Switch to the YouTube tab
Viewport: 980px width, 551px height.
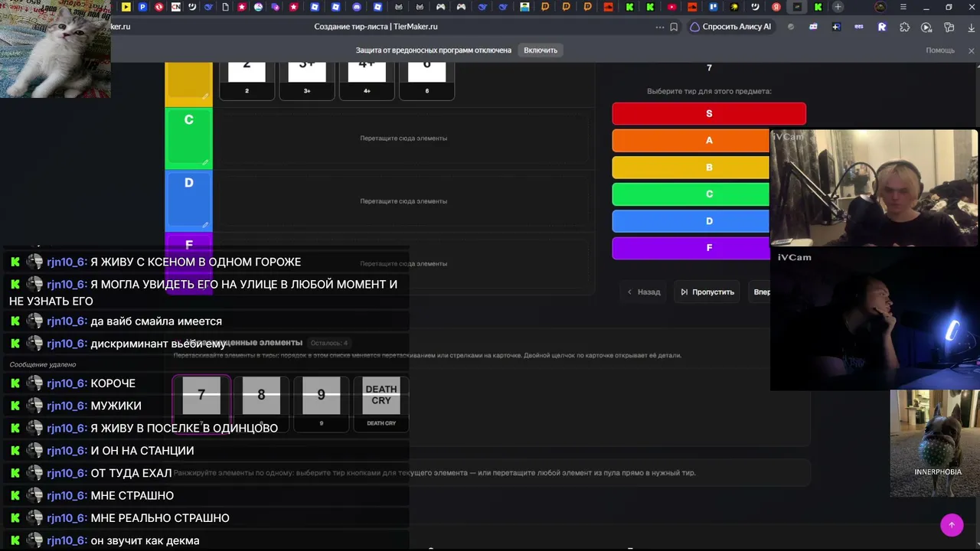[671, 7]
